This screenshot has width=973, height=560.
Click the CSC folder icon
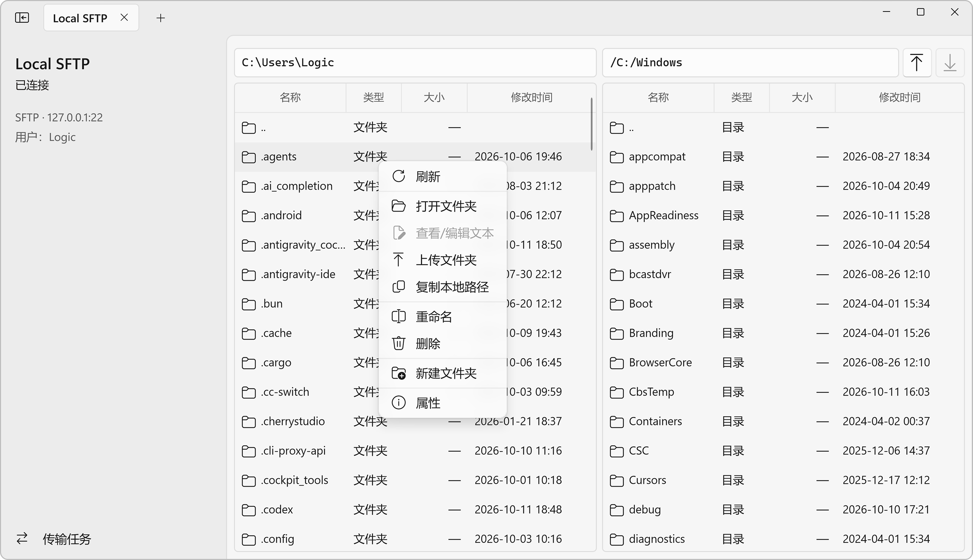point(617,451)
